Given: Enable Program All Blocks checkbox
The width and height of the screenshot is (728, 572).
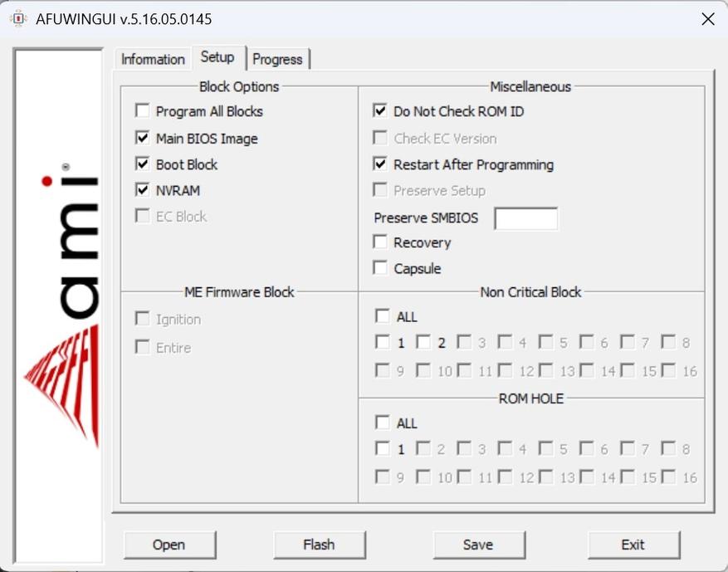Looking at the screenshot, I should pyautogui.click(x=143, y=110).
